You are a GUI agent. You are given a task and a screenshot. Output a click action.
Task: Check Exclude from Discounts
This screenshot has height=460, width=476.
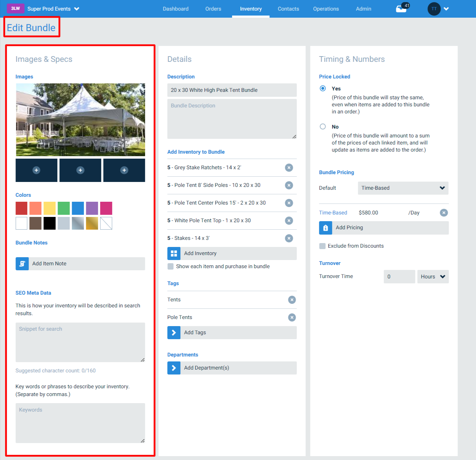322,246
